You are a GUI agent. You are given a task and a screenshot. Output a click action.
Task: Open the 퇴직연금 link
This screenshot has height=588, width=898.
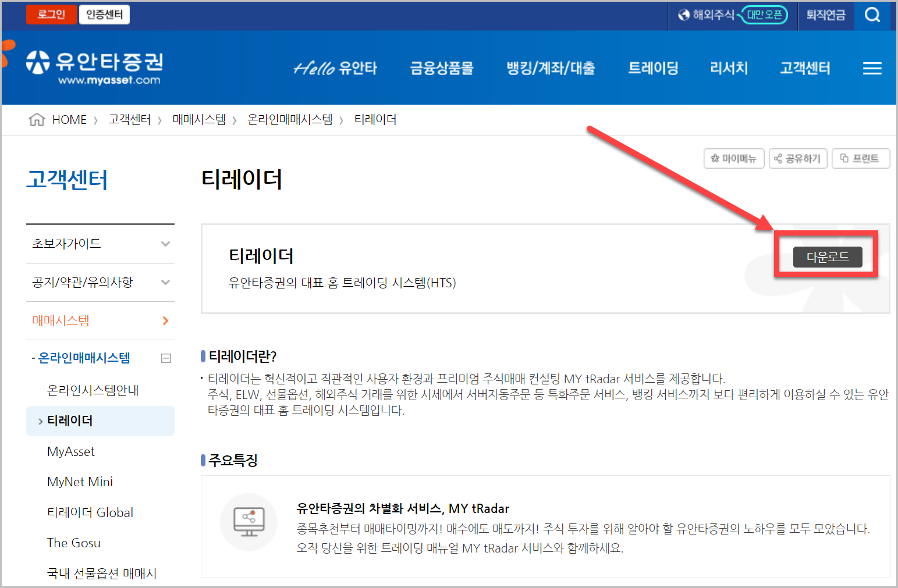click(x=825, y=15)
